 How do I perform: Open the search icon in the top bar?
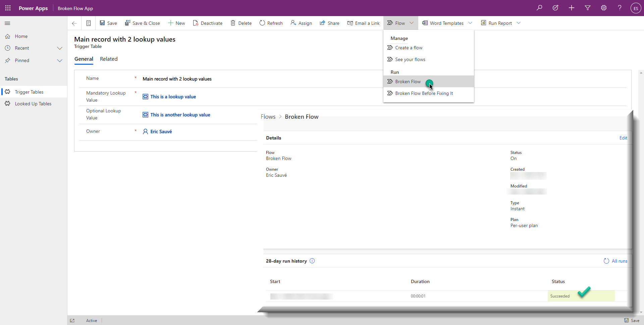[539, 8]
